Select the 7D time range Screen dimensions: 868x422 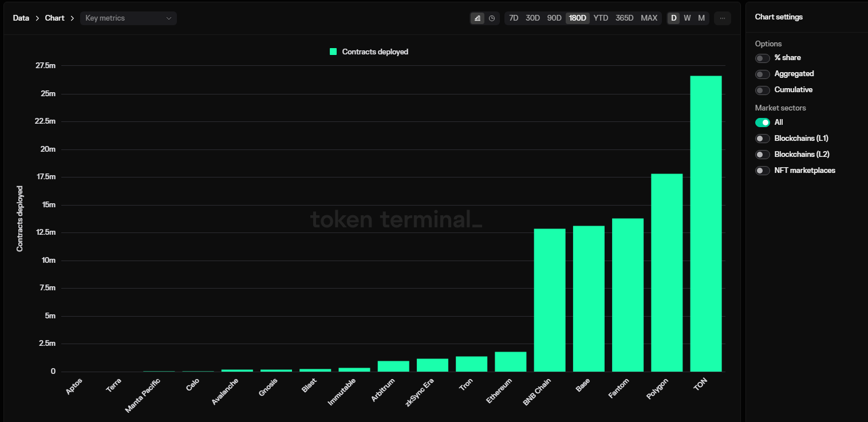(514, 18)
